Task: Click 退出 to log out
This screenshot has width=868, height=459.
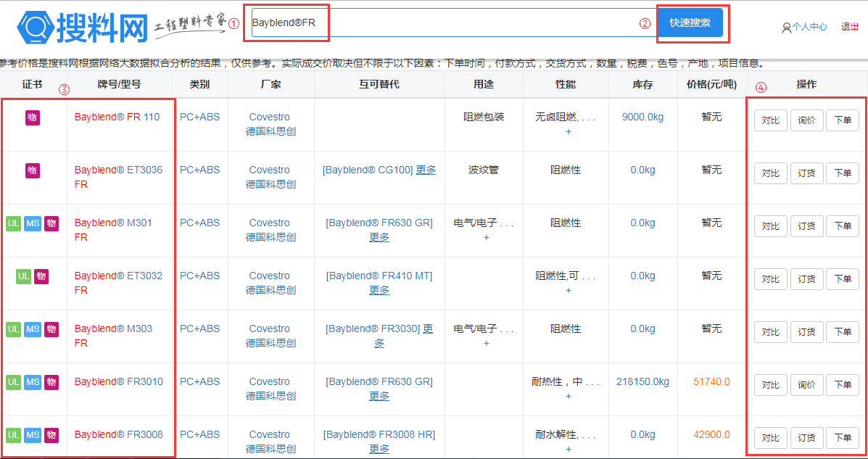Action: pos(850,27)
